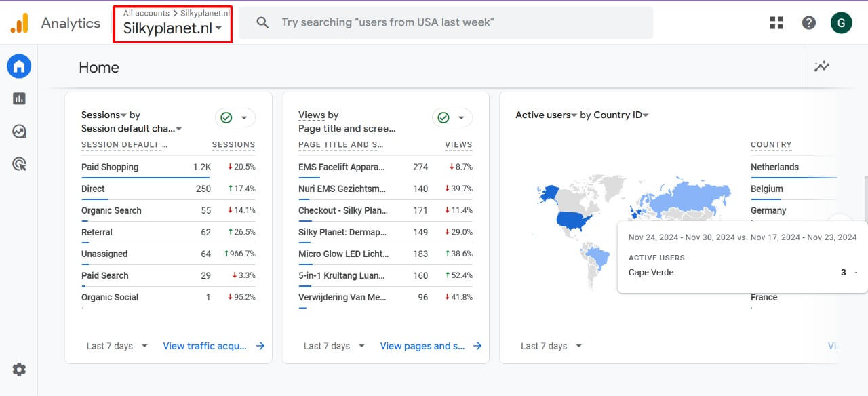Select Belgium in the country list
The image size is (868, 396).
click(767, 189)
